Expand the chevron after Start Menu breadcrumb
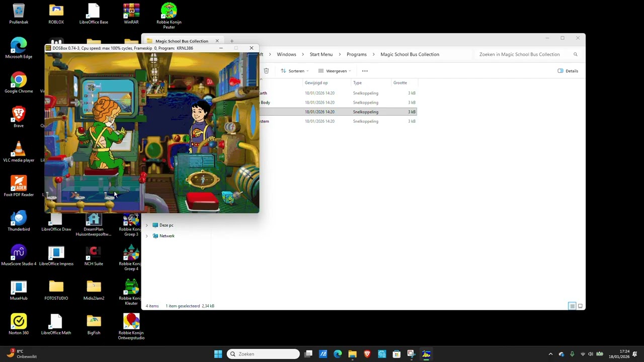 (x=340, y=54)
